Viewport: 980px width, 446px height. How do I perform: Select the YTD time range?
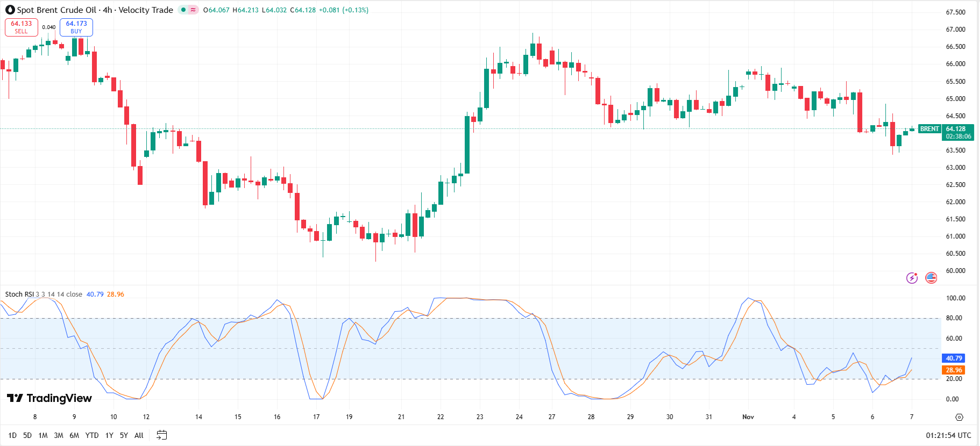click(x=92, y=435)
